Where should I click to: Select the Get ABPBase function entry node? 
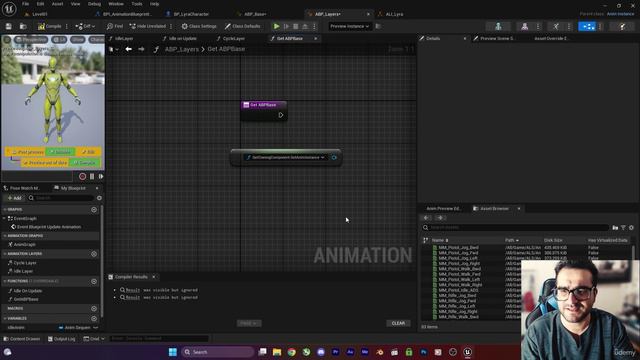click(264, 110)
